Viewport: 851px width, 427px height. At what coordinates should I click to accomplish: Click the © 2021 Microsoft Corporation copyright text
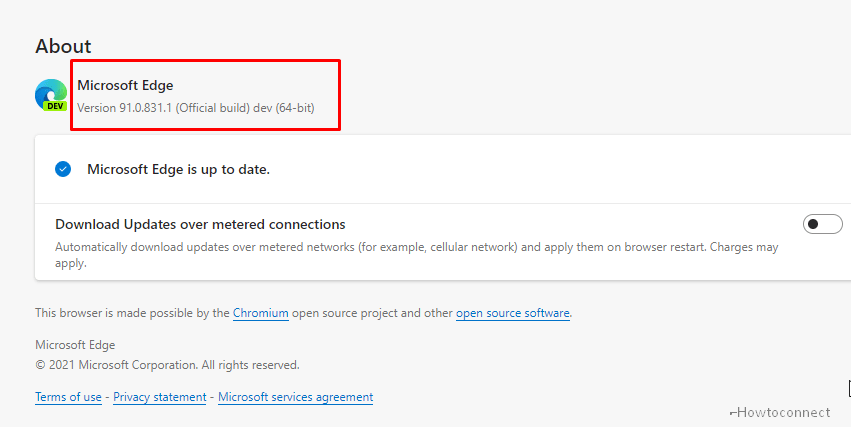point(167,365)
